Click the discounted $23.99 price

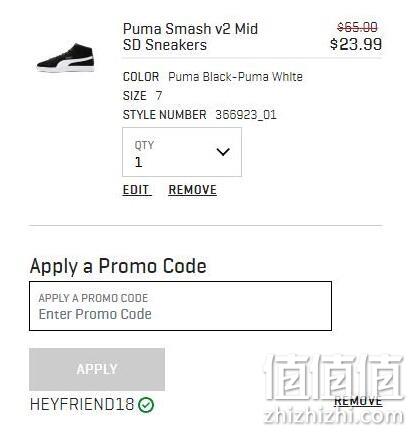coord(356,44)
